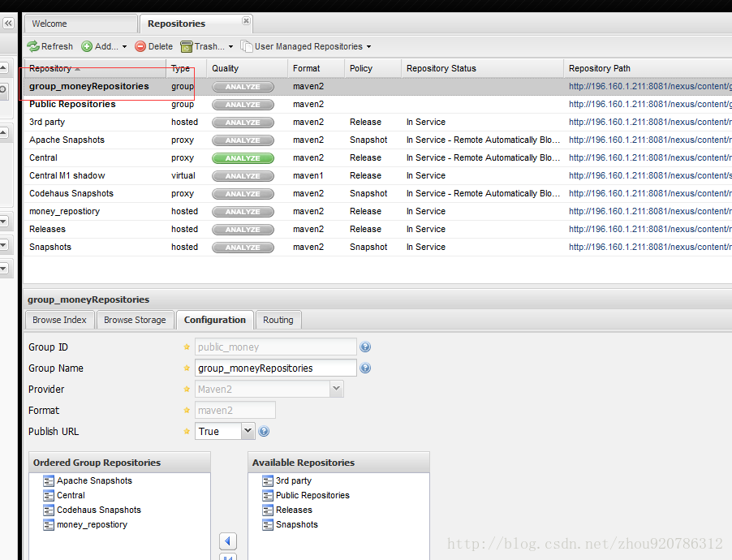The image size is (732, 560).
Task: Click ANALYZE for Releases row
Action: coord(243,230)
